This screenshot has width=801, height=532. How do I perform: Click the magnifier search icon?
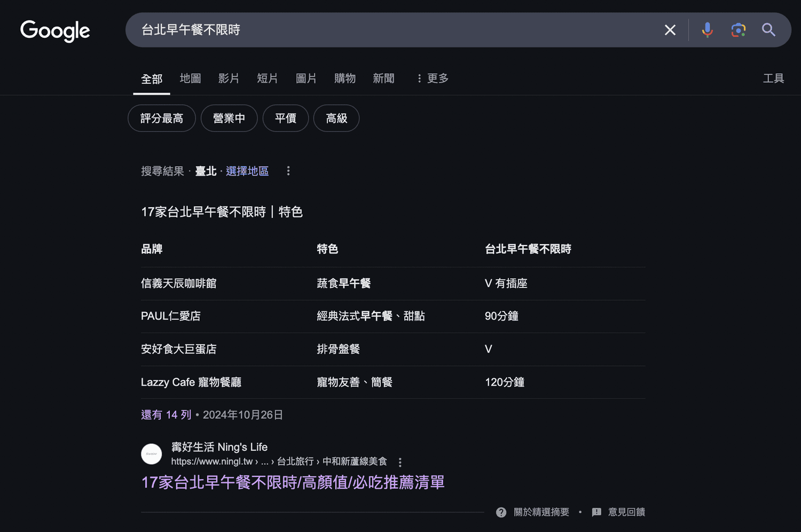pos(768,30)
